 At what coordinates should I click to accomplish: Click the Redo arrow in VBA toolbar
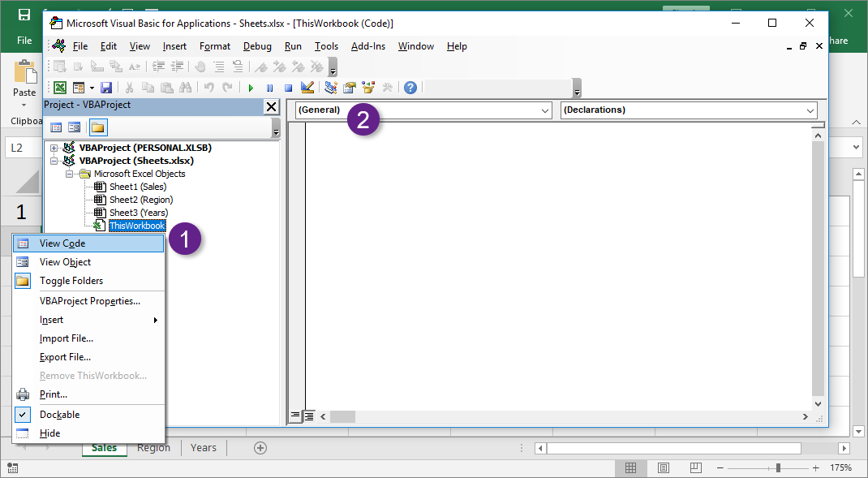pos(227,88)
